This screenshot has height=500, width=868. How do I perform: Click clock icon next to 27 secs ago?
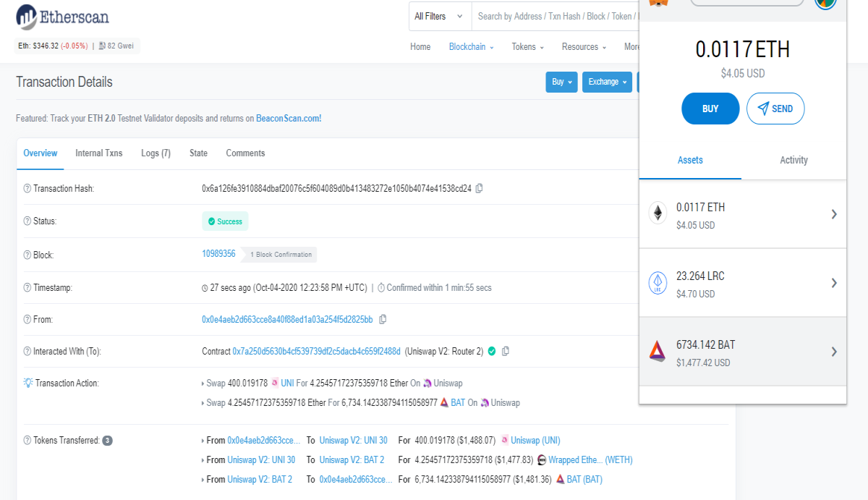[x=205, y=288]
